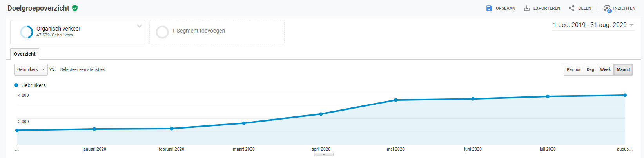644x158 pixels.
Task: Click the Organisch verkeer segment ring icon
Action: 27,32
